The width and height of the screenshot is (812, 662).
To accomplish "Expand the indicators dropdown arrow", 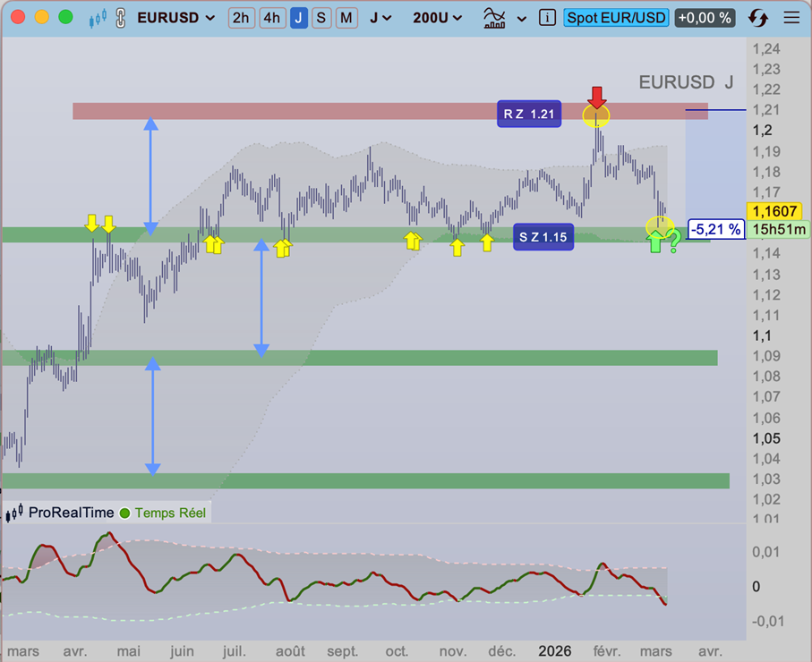I will [521, 19].
